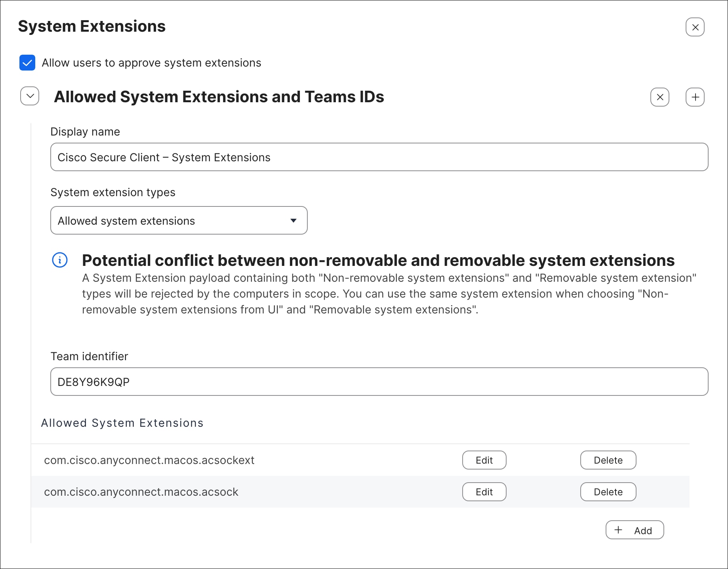
Task: Delete the com.cisco.anyconnect.macos.acsockext extension
Action: click(608, 460)
